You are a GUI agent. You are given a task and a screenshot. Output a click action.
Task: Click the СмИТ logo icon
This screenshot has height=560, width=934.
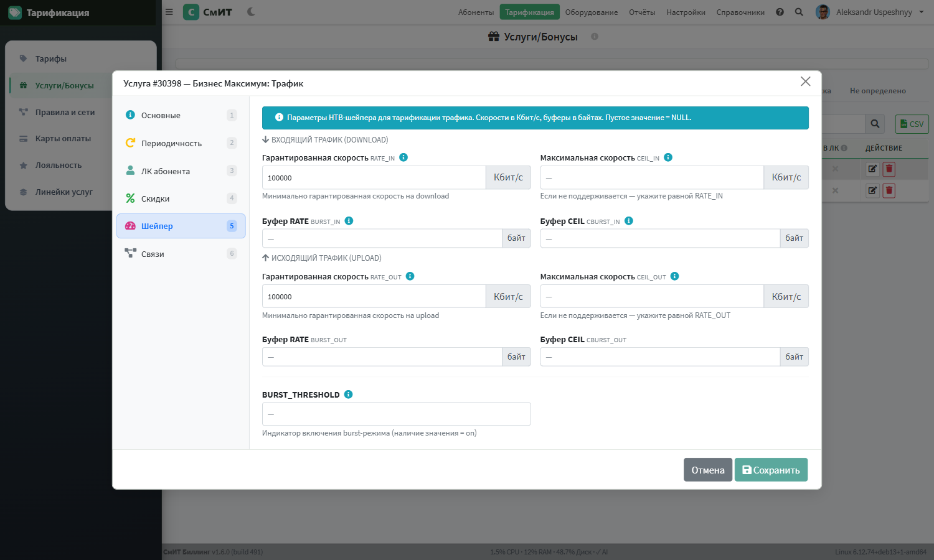point(191,12)
